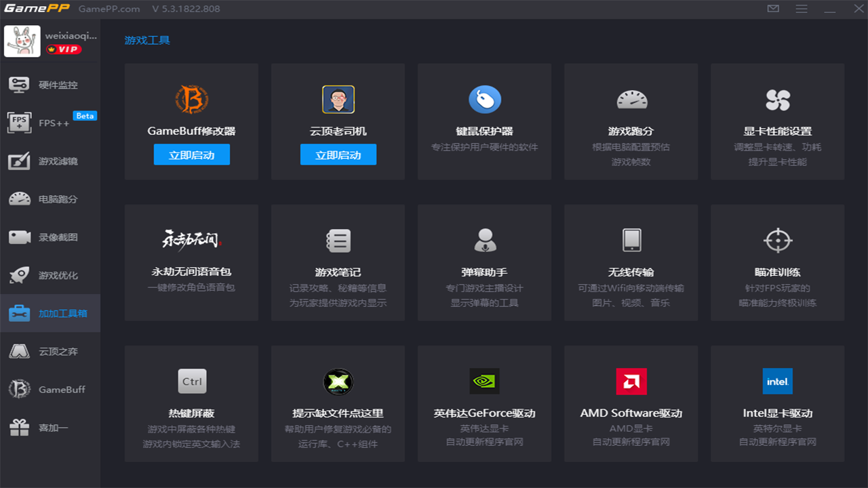The image size is (868, 488).
Task: Click the 弹幕助手 microphone person icon
Action: coord(484,240)
